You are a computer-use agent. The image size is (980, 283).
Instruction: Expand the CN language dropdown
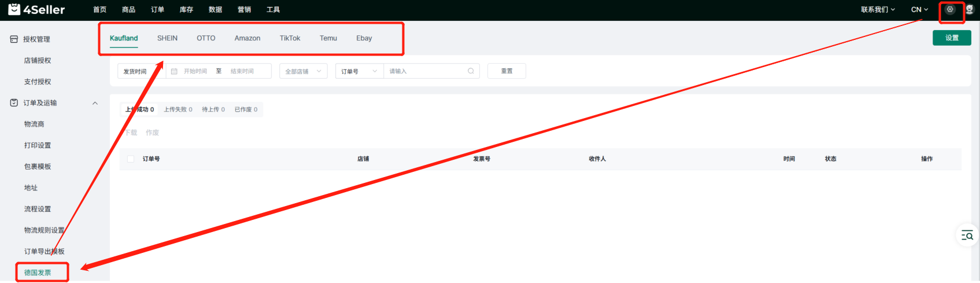(919, 9)
